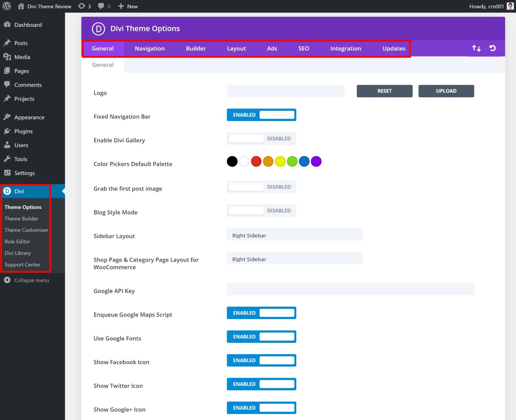Switch to the Integration tab
The height and width of the screenshot is (420, 516).
(x=346, y=48)
